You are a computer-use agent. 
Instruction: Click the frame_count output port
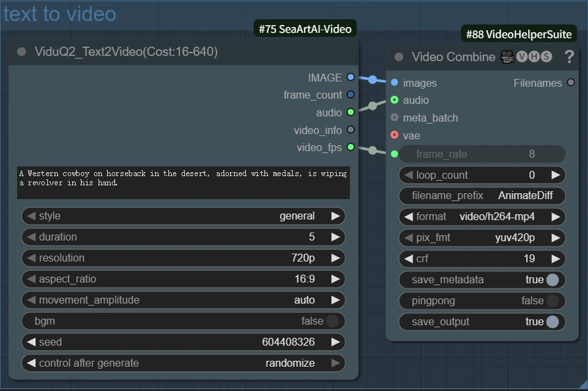(x=351, y=95)
